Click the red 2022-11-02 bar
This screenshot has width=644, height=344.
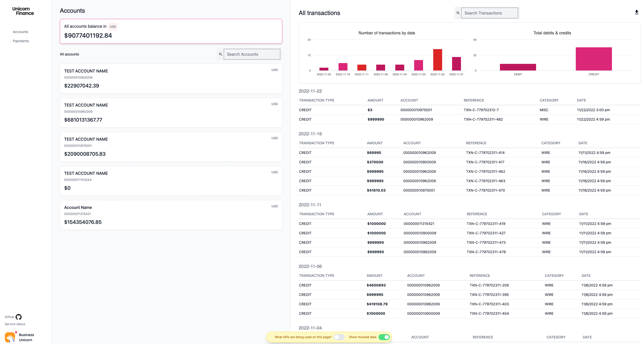(437, 60)
